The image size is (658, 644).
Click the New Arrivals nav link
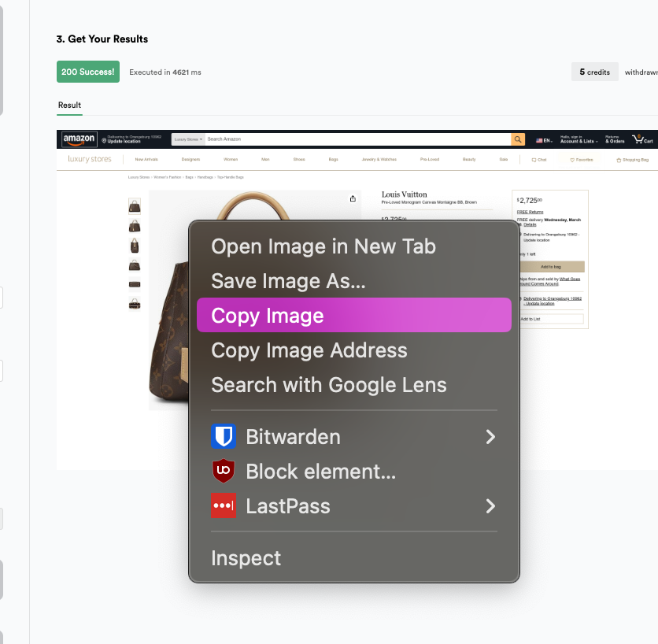click(x=146, y=160)
